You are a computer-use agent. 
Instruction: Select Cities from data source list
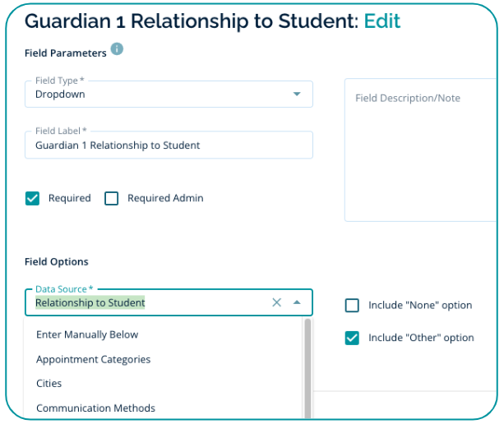(x=49, y=384)
